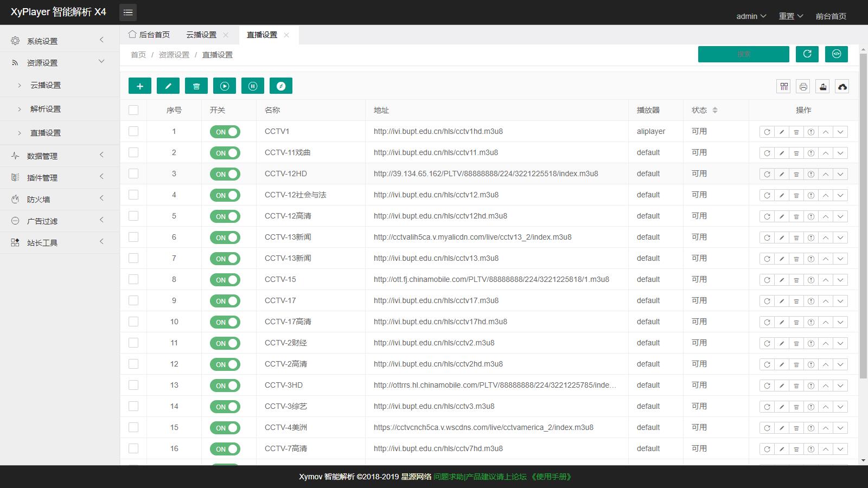Toggle the ON switch for CCTV-15
Screen dimensions: 868x488
click(x=225, y=280)
